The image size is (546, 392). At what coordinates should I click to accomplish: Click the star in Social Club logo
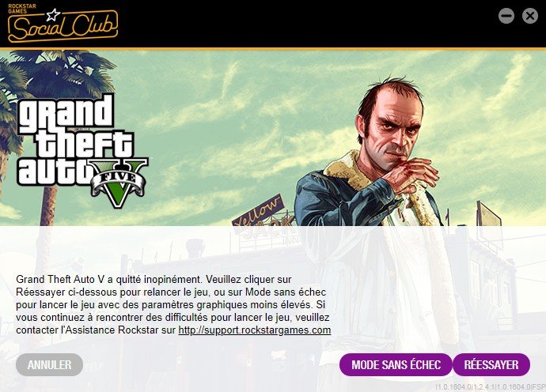pos(53,15)
